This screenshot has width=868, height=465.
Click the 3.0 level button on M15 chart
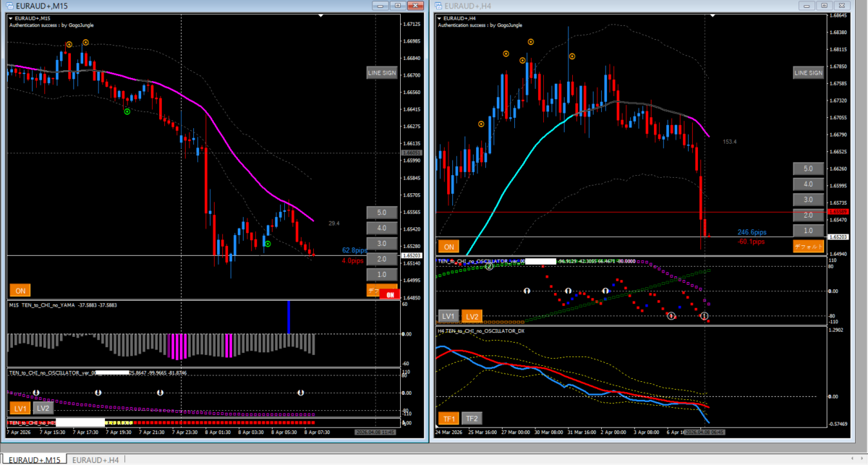point(381,244)
